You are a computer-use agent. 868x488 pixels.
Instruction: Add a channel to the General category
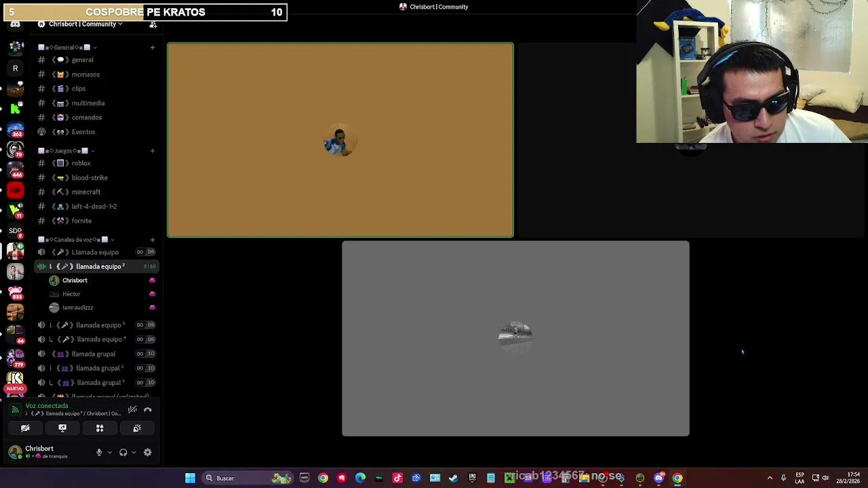point(152,47)
